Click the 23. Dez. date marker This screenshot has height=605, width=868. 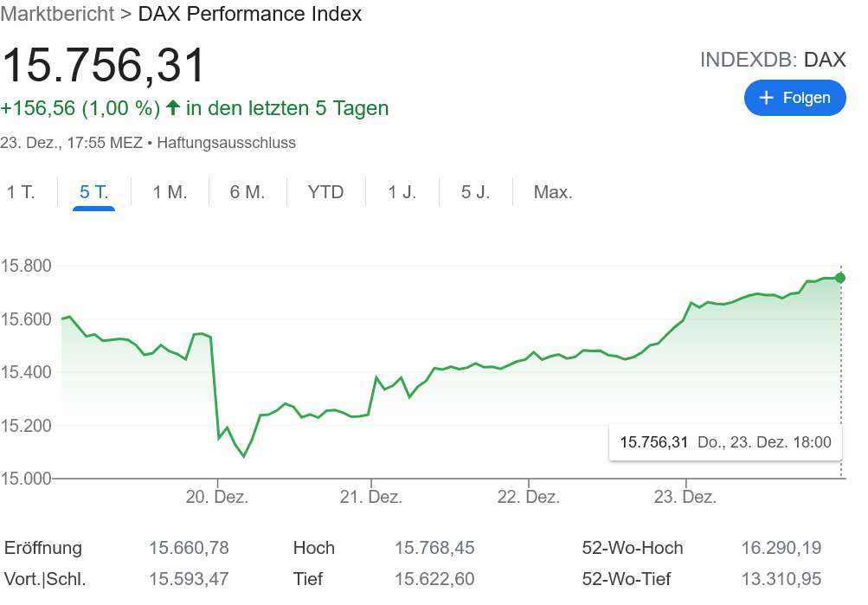point(685,497)
